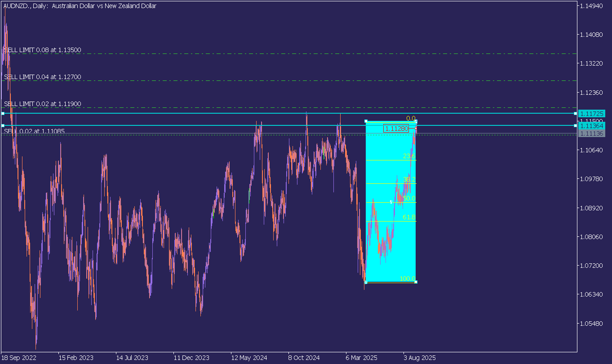Grab the left handle of the lower cyan line
Viewport: 612px width, 364px height.
(x=3, y=126)
